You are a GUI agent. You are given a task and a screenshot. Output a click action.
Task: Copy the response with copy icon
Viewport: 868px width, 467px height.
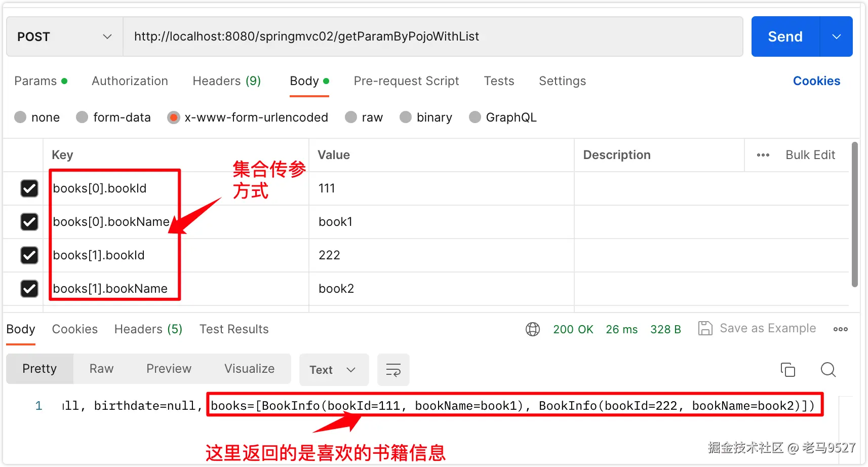point(788,370)
